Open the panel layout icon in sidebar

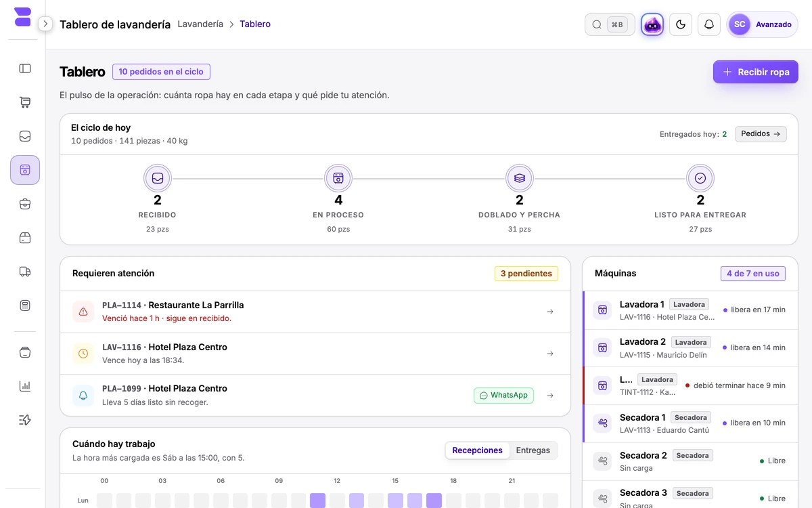[x=25, y=68]
